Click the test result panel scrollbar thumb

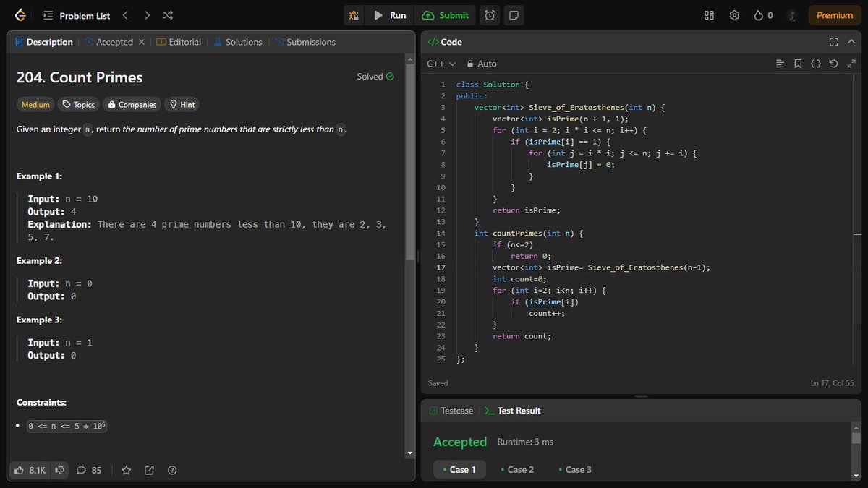click(856, 438)
